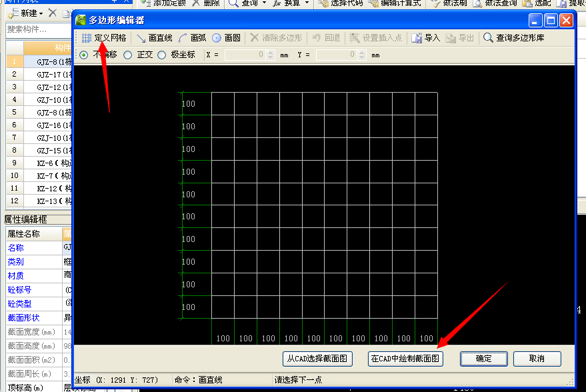Click the 截面周长(m) property row
This screenshot has height=392, width=586.
coord(39,374)
